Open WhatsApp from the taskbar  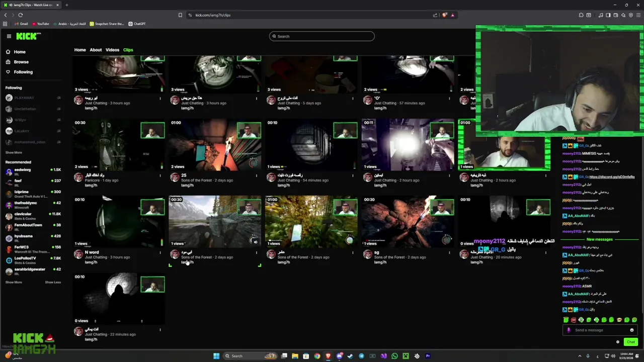click(x=394, y=356)
